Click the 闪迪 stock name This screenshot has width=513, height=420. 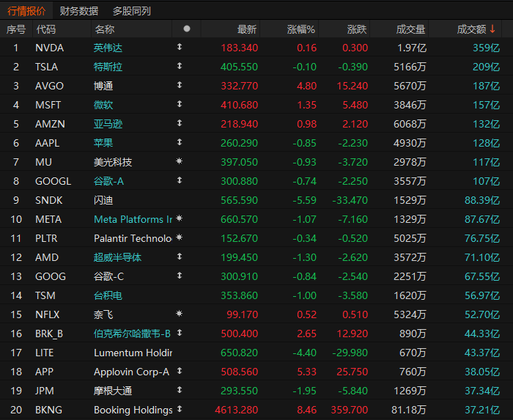[x=103, y=200]
